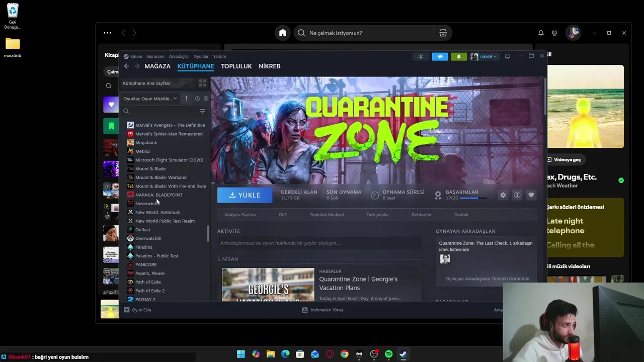View all playing friends link

487,279
